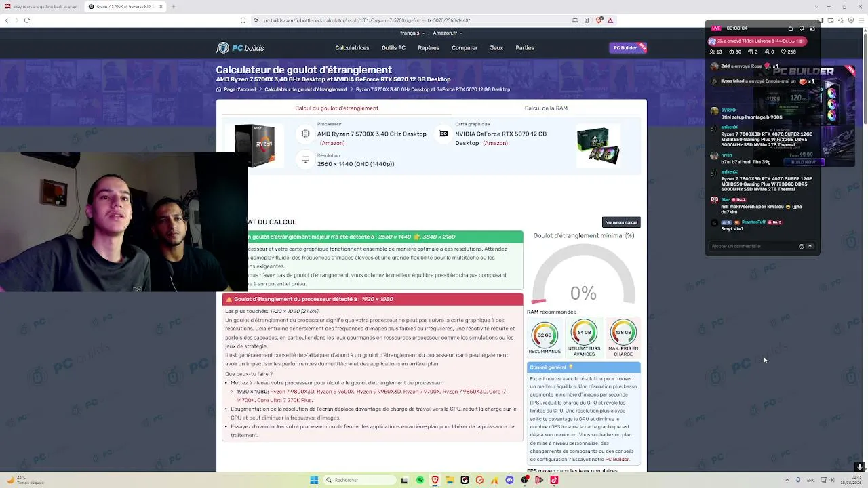Open the Windows Start menu
This screenshot has width=868, height=488.
(x=314, y=481)
